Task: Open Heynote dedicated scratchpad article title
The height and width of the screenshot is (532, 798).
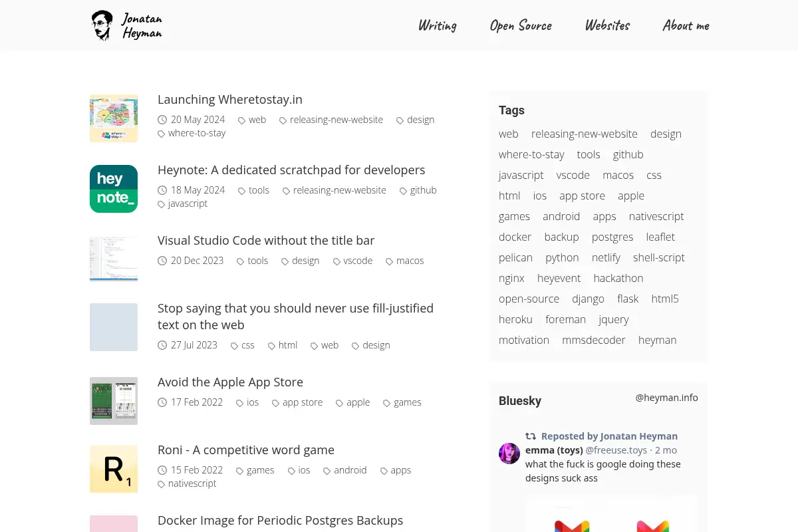Action: pyautogui.click(x=291, y=170)
